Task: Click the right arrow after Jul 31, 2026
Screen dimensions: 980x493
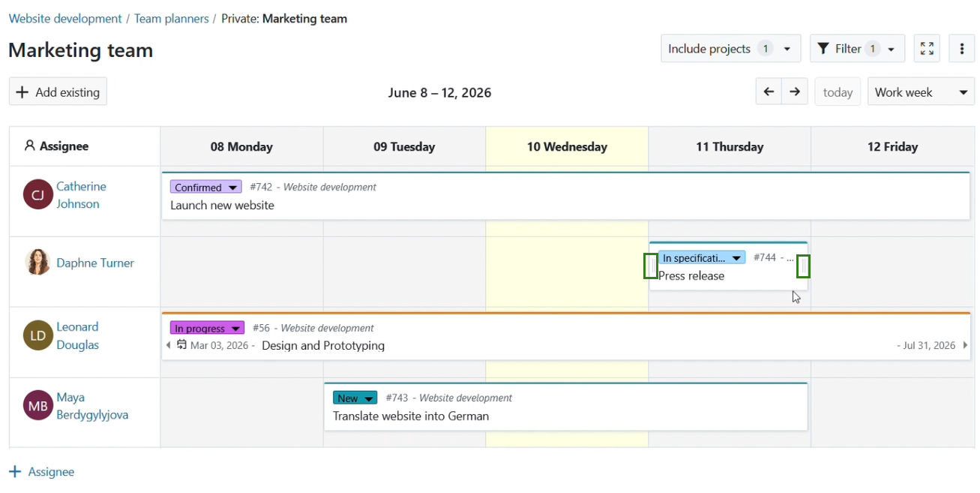Action: coord(965,345)
